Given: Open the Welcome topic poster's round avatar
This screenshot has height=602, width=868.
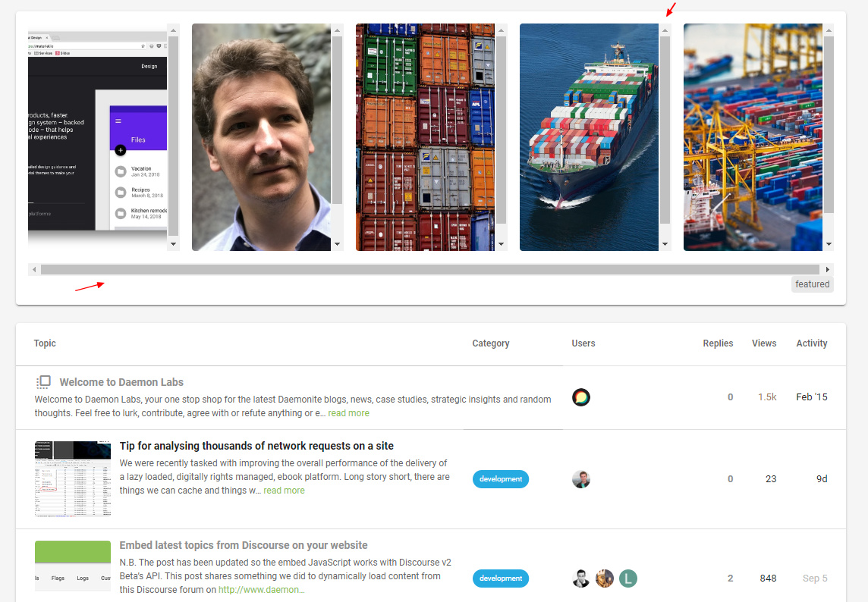Looking at the screenshot, I should click(580, 397).
